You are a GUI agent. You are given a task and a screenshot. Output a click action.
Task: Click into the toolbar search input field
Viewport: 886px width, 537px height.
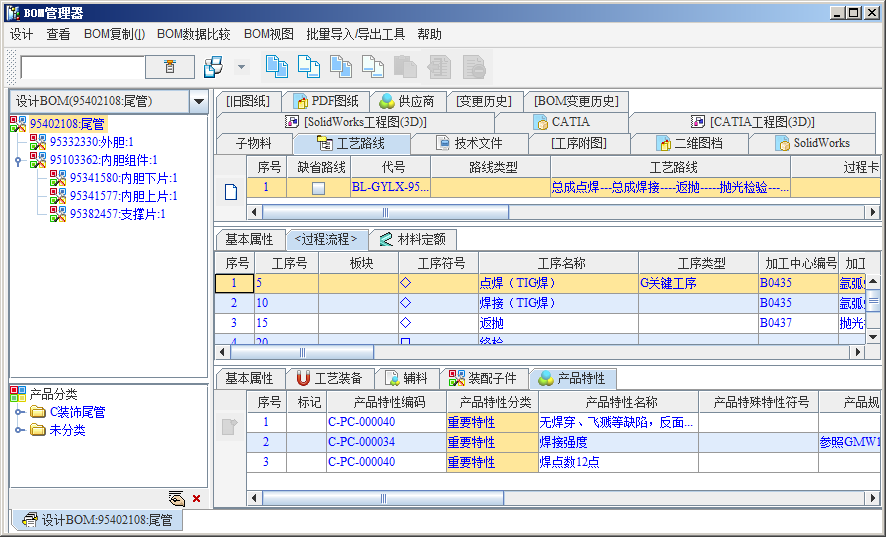click(x=82, y=67)
